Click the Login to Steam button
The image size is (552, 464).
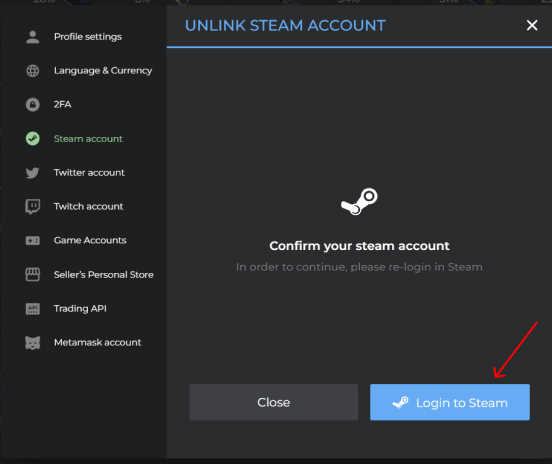click(x=450, y=402)
